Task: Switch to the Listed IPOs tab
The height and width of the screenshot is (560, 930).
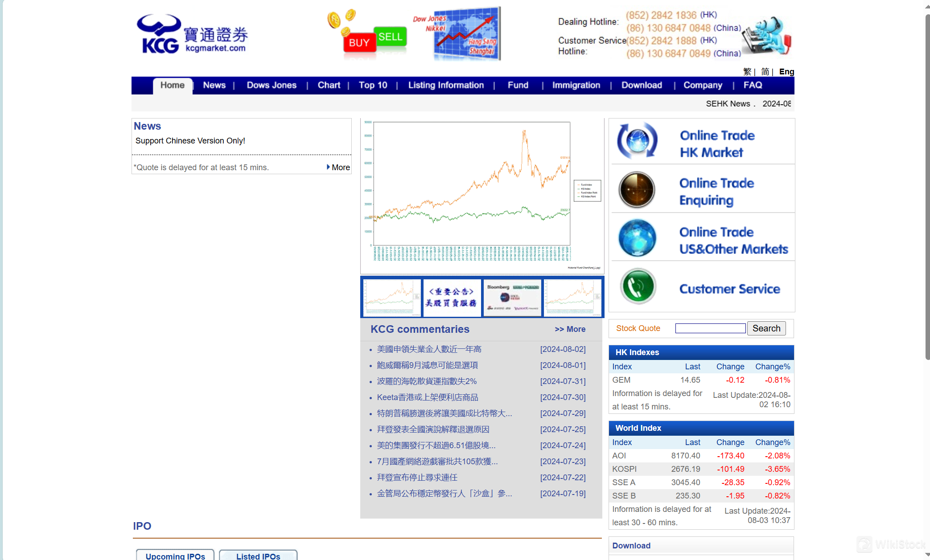Action: 258,555
